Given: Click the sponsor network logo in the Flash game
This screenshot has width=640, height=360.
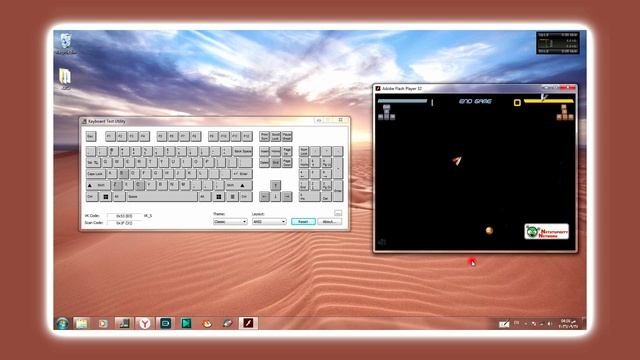Looking at the screenshot, I should click(x=547, y=231).
